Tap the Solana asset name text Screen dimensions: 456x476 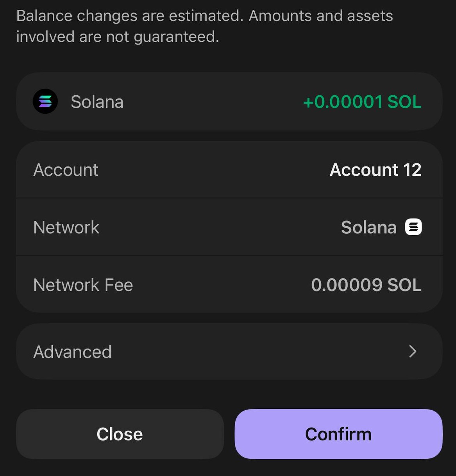pyautogui.click(x=97, y=102)
